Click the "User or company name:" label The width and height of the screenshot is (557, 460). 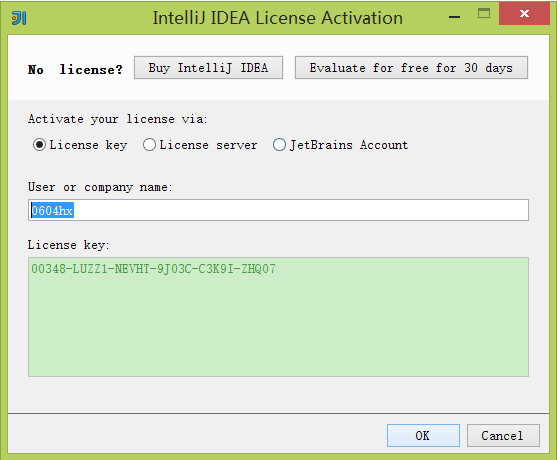[100, 187]
